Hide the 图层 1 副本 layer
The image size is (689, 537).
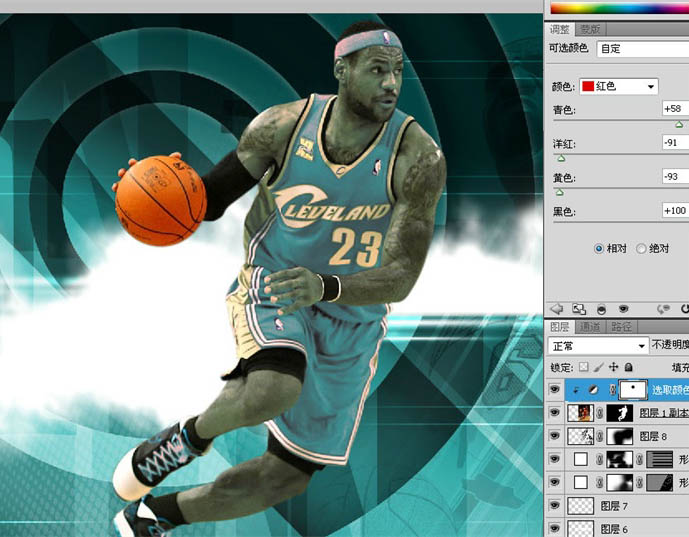point(555,413)
